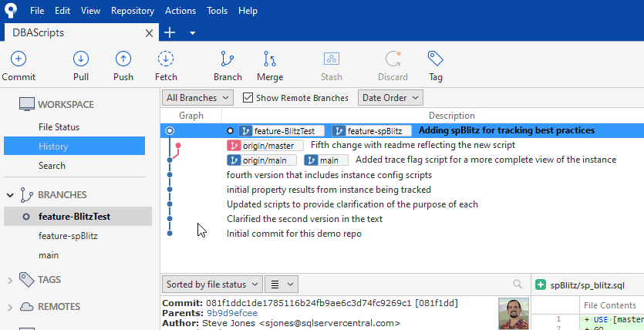Click the Push toolbar icon
This screenshot has width=644, height=330.
click(x=123, y=59)
